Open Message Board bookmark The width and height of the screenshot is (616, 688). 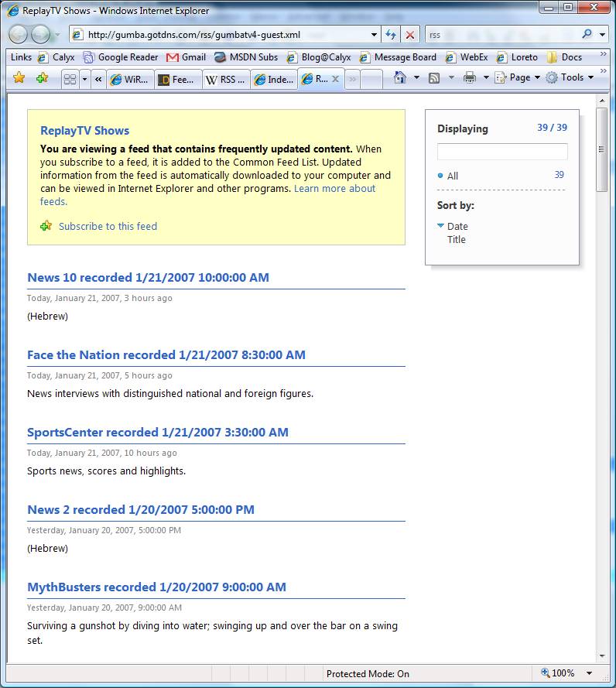398,57
